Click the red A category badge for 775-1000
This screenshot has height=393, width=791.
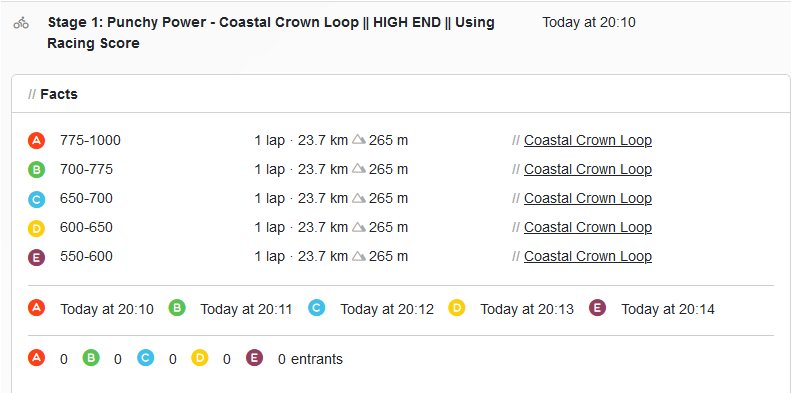(36, 141)
